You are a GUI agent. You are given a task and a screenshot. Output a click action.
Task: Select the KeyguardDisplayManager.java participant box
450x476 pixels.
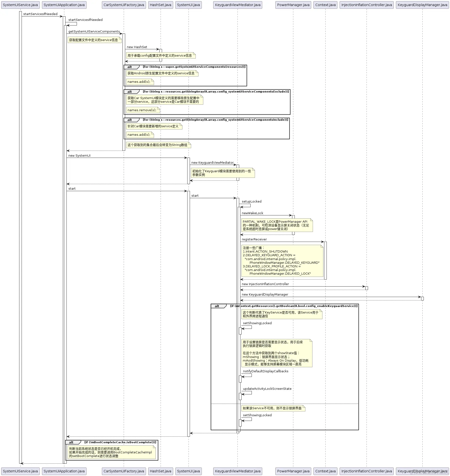point(423,5)
